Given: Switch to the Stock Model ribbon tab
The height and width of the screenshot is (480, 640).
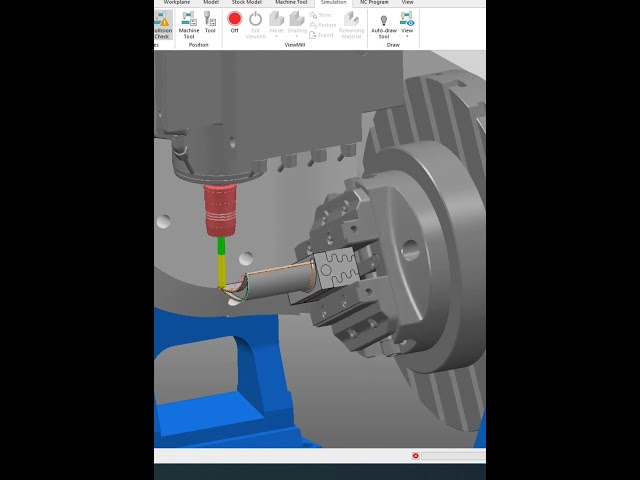Looking at the screenshot, I should pyautogui.click(x=247, y=2).
